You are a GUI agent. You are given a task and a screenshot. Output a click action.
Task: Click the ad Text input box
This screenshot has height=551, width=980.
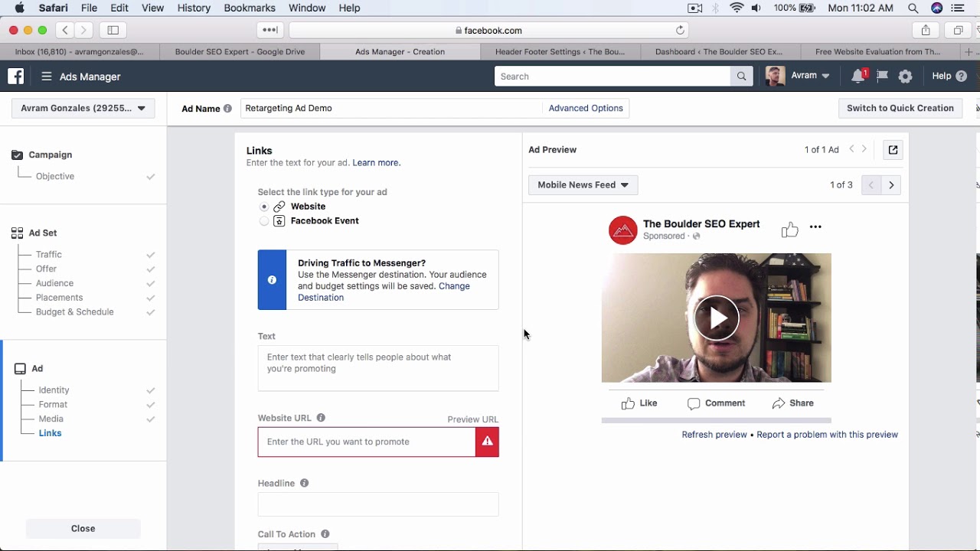[x=378, y=368]
